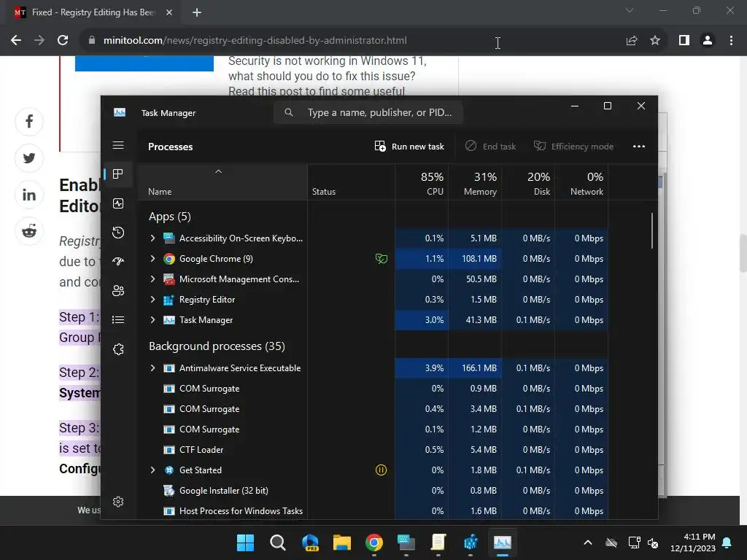The height and width of the screenshot is (560, 747).
Task: Expand the Task Manager process row
Action: pyautogui.click(x=152, y=320)
